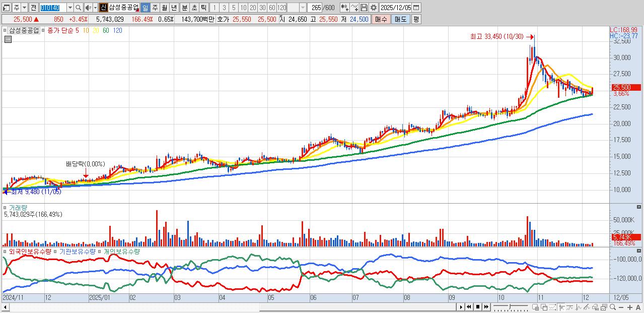Click the 매수 buy button
The height and width of the screenshot is (313, 644).
tap(381, 19)
